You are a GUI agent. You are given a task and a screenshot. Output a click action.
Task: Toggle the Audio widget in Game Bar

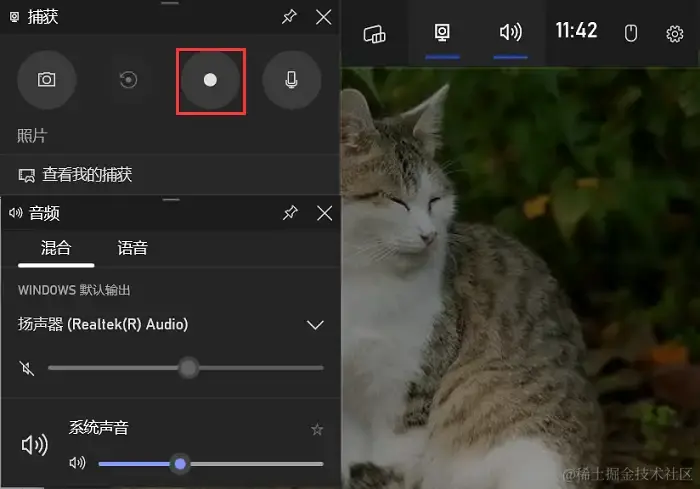coord(510,32)
